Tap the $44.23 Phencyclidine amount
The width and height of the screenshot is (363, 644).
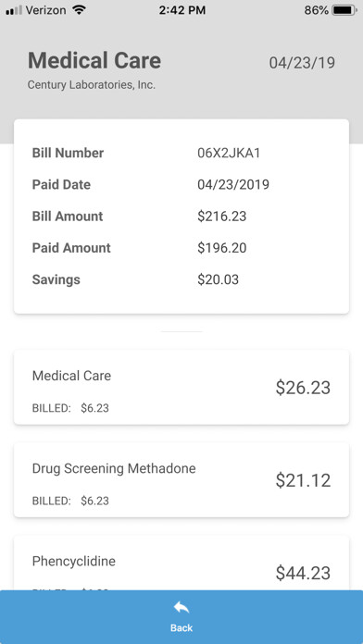point(303,573)
